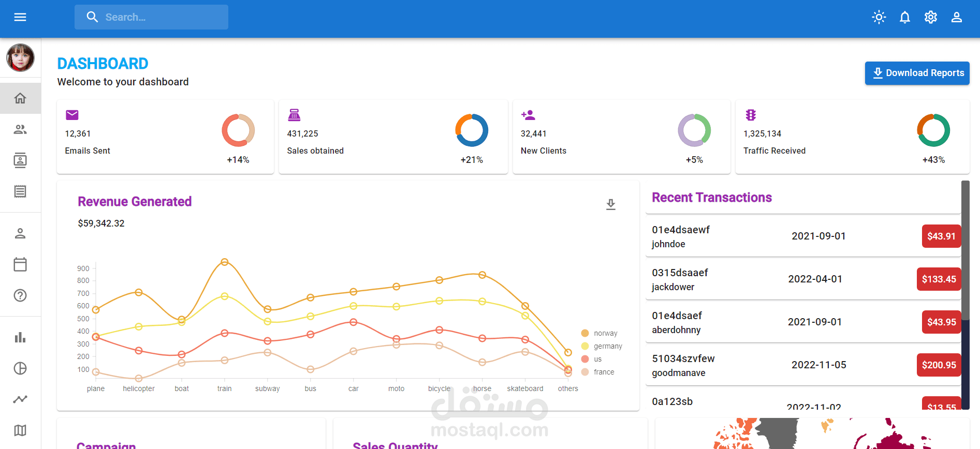This screenshot has width=980, height=449.
Task: Open the profile form sidebar icon
Action: (x=20, y=233)
